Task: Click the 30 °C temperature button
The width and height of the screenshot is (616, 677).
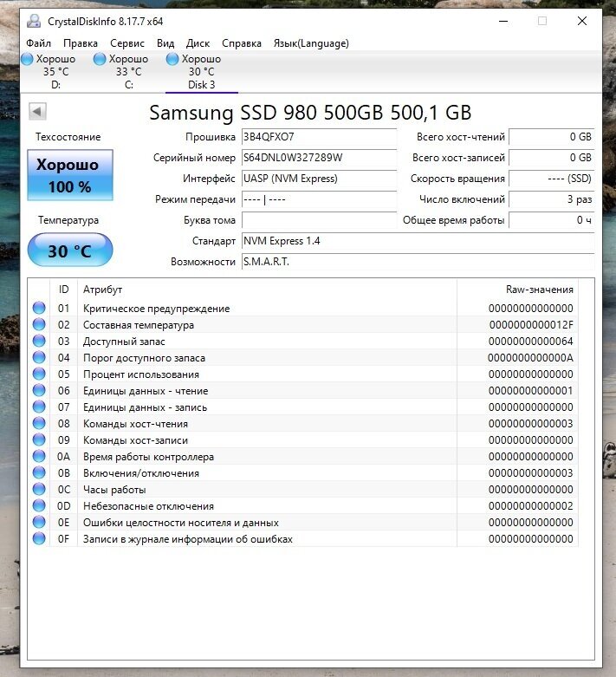Action: pyautogui.click(x=70, y=250)
